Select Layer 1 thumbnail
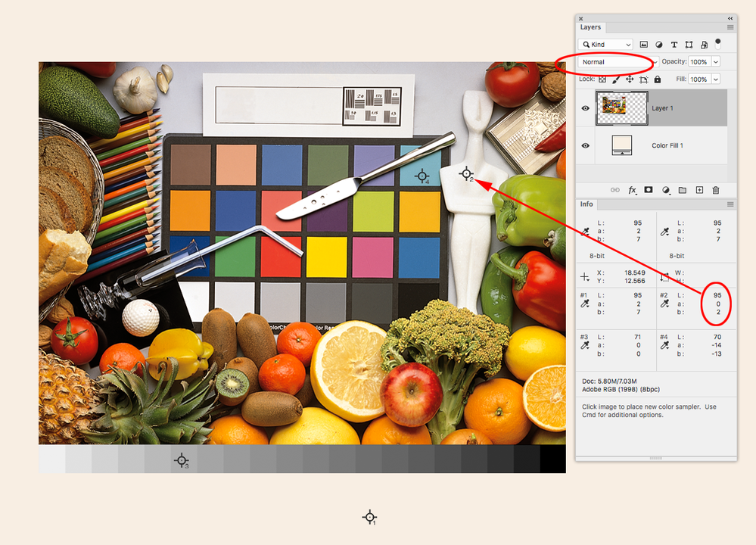756x545 pixels. tap(622, 108)
